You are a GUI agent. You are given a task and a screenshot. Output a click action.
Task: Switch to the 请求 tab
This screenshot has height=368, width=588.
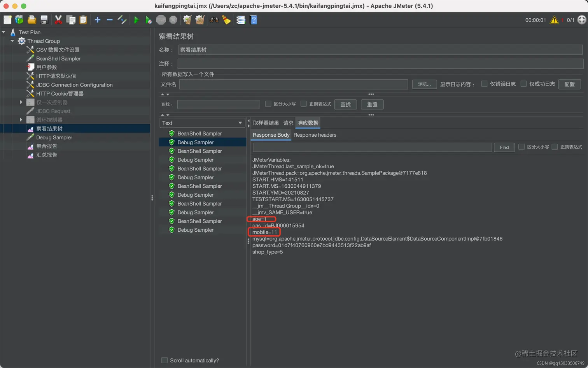coord(288,123)
